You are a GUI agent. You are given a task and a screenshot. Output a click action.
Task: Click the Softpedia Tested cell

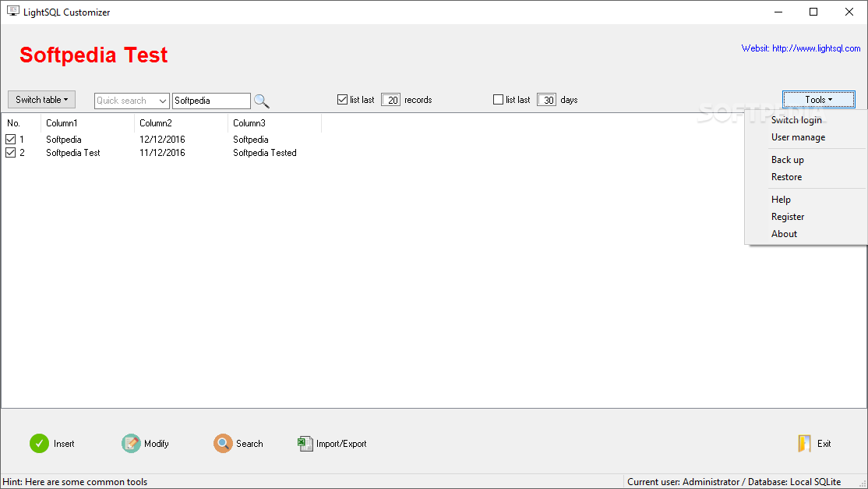click(x=265, y=152)
